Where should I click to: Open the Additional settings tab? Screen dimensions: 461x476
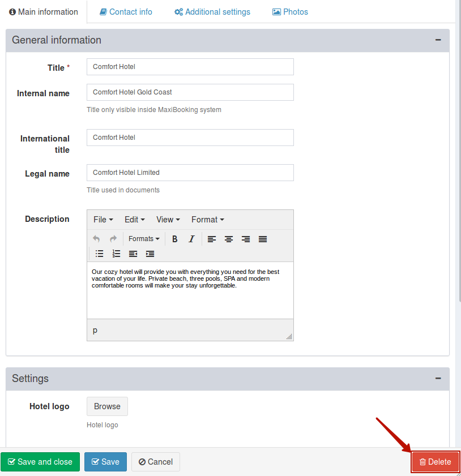212,12
